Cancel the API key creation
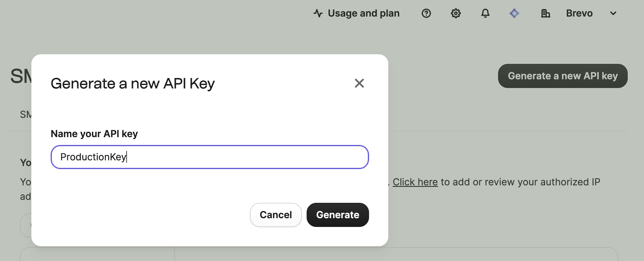Viewport: 644px width, 261px height. tap(275, 215)
